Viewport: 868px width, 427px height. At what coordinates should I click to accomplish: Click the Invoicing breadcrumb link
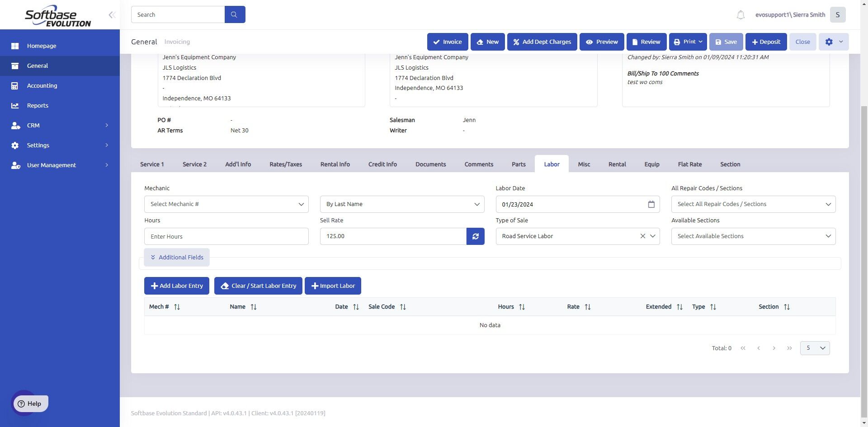(x=177, y=42)
